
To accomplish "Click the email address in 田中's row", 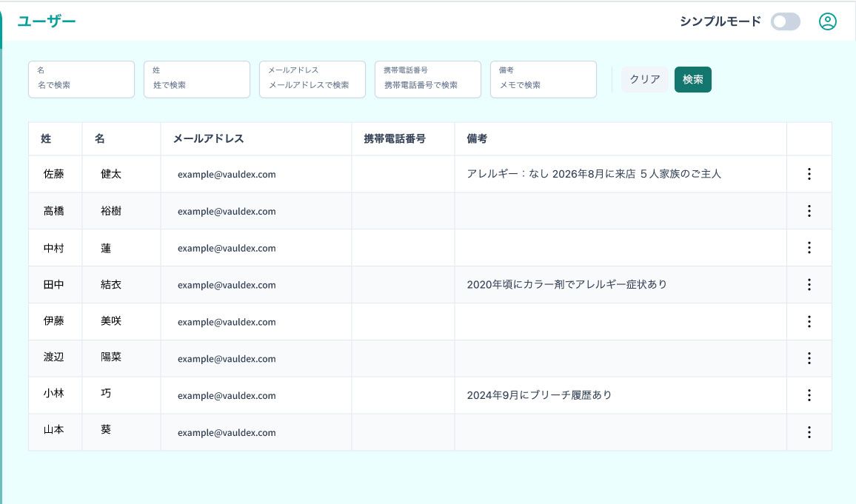I will coord(227,285).
